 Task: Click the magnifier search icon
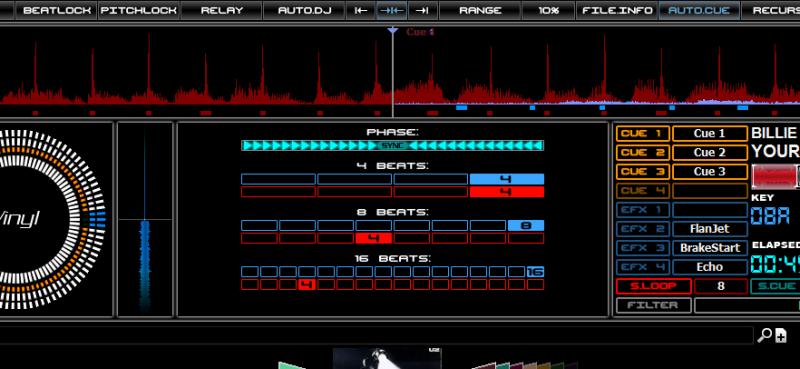(764, 335)
